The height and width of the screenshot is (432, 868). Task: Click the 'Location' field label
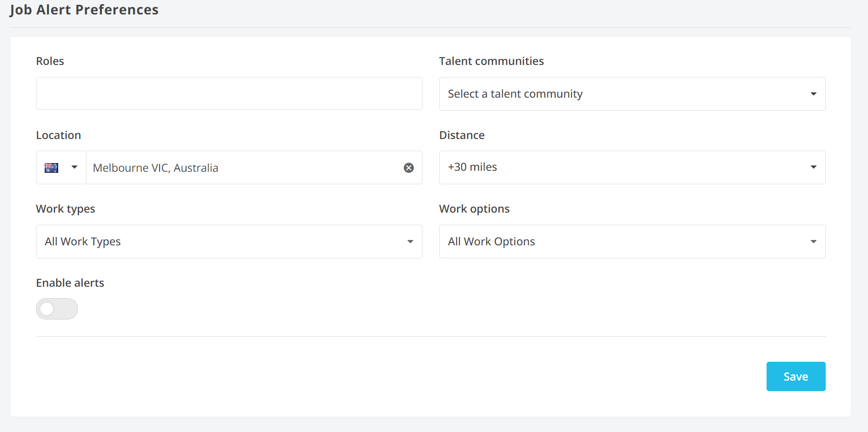(x=58, y=135)
